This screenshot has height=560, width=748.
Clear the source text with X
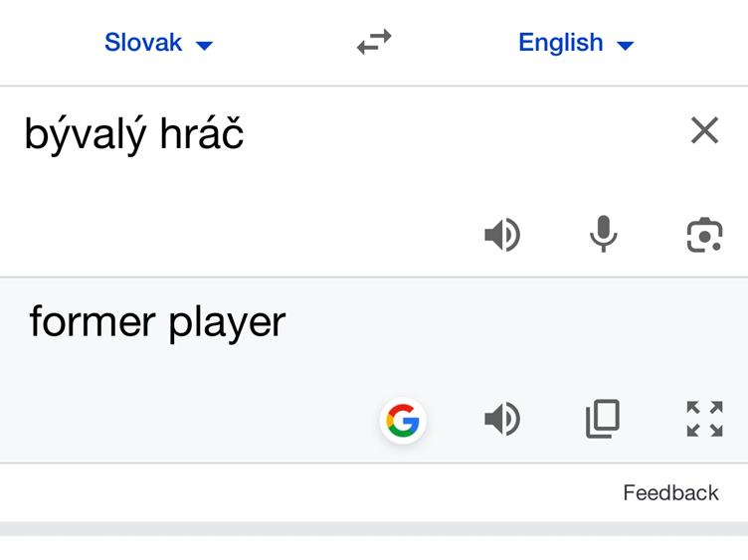tap(704, 129)
